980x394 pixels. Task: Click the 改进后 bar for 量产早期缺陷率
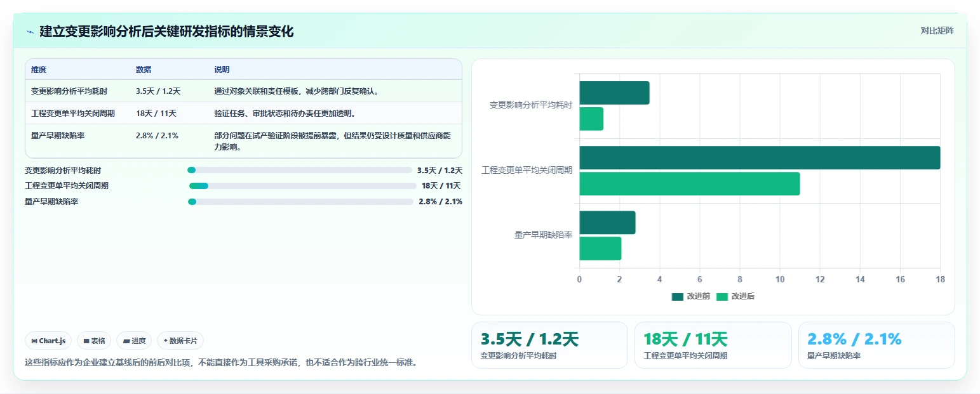click(600, 249)
